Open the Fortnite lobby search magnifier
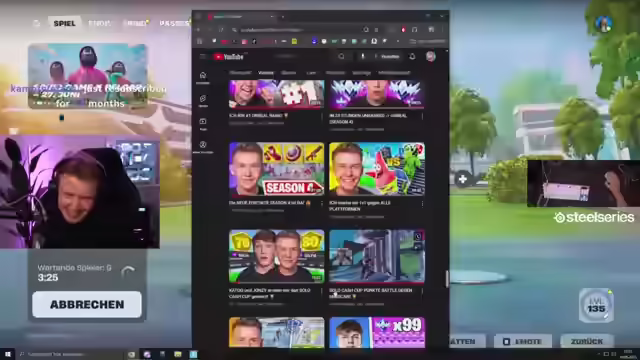 36,23
